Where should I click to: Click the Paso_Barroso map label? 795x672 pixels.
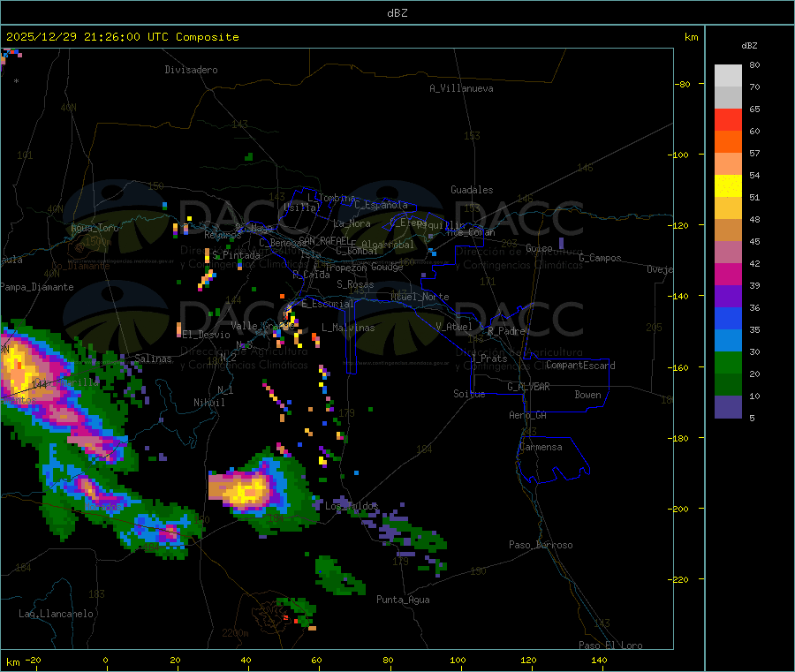(541, 545)
